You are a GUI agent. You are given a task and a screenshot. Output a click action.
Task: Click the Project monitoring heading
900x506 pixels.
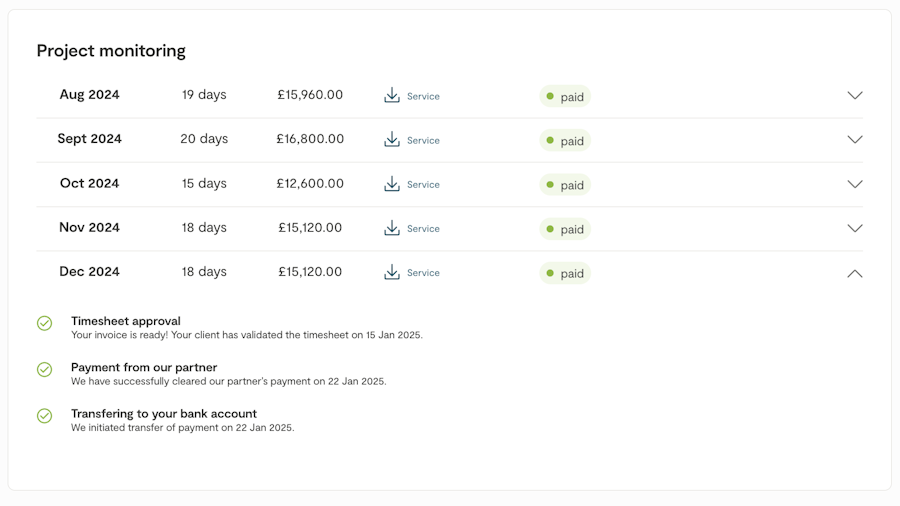(111, 51)
